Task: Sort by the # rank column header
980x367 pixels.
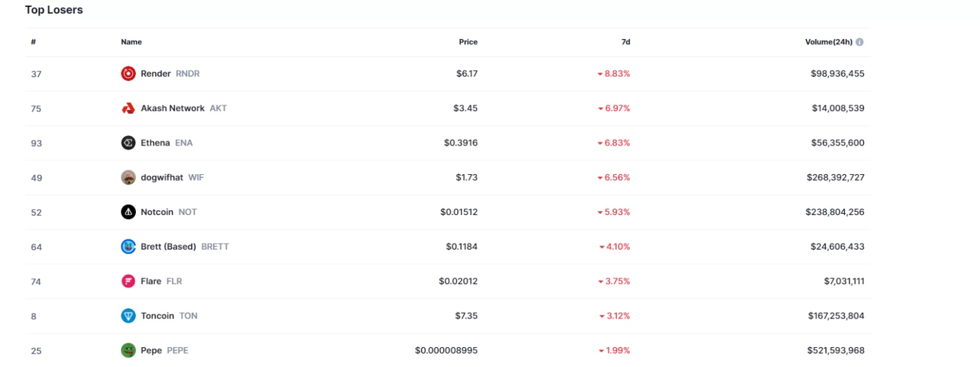Action: coord(33,42)
